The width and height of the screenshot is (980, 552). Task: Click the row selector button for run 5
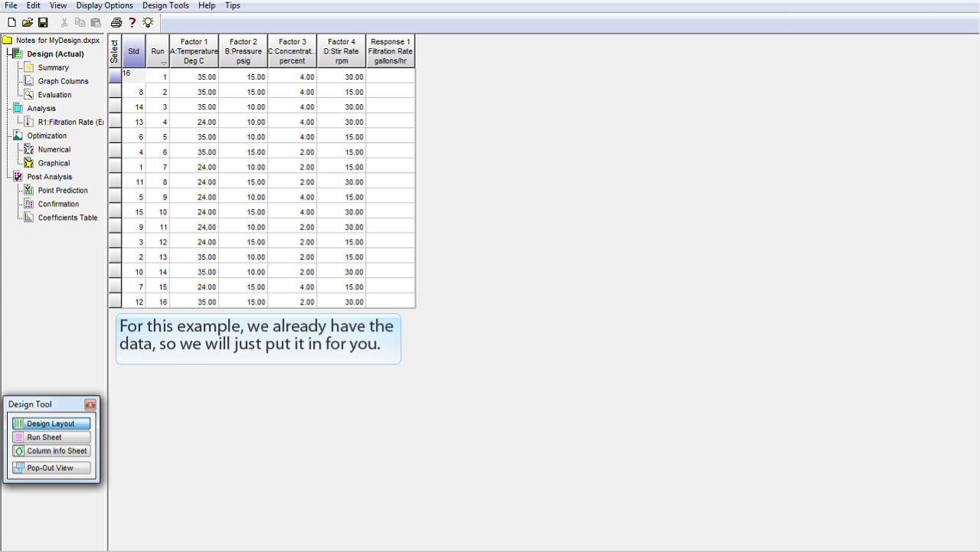(x=115, y=136)
